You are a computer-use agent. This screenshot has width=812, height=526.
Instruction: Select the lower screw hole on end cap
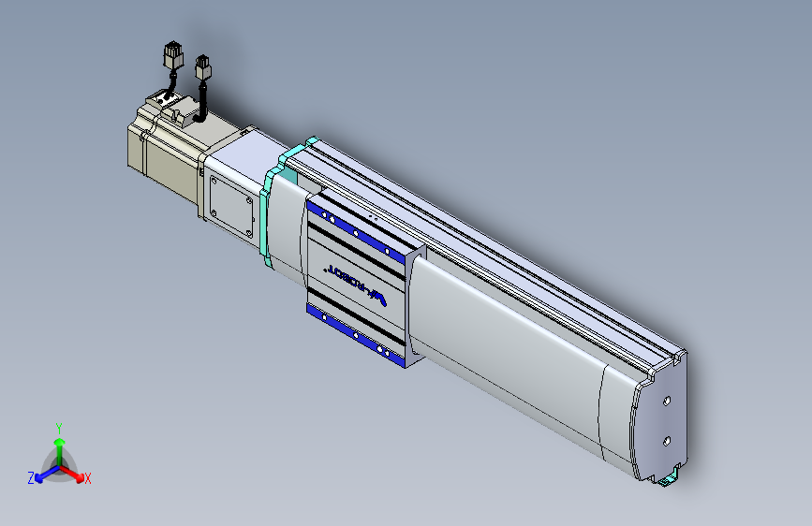pyautogui.click(x=667, y=441)
